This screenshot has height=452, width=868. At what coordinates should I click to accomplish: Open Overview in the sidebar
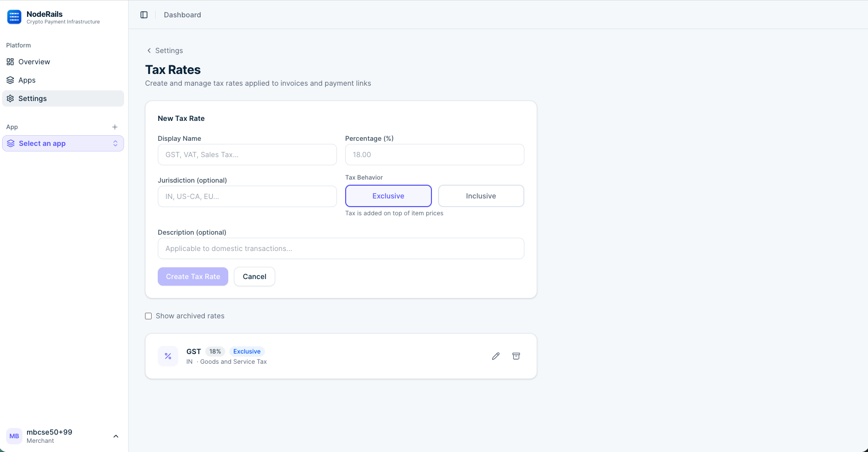[x=34, y=62]
